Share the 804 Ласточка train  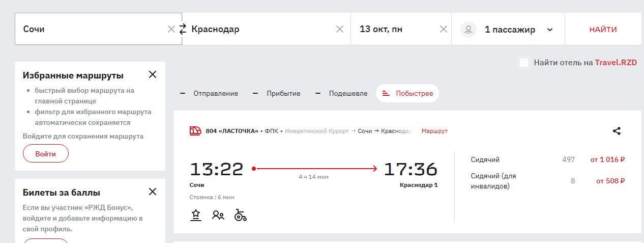tap(617, 131)
